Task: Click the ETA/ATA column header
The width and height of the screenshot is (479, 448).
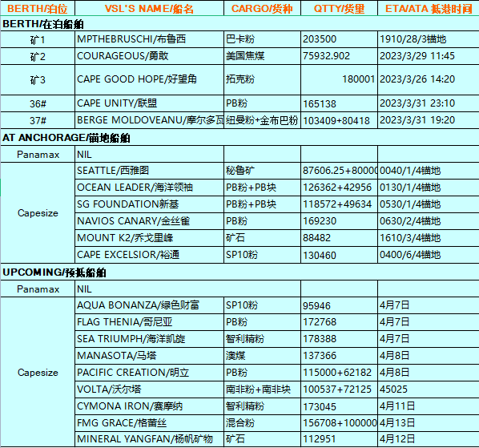Action: [429, 8]
